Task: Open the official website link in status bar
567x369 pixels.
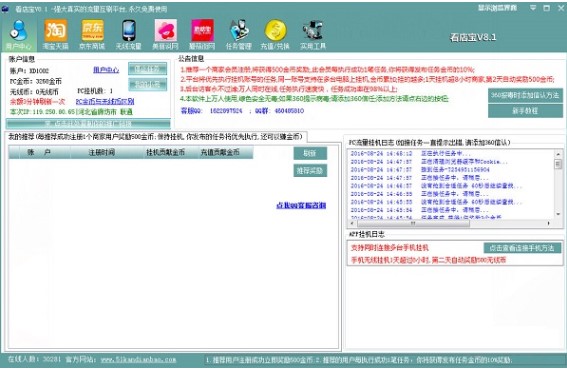Action: coord(138,360)
